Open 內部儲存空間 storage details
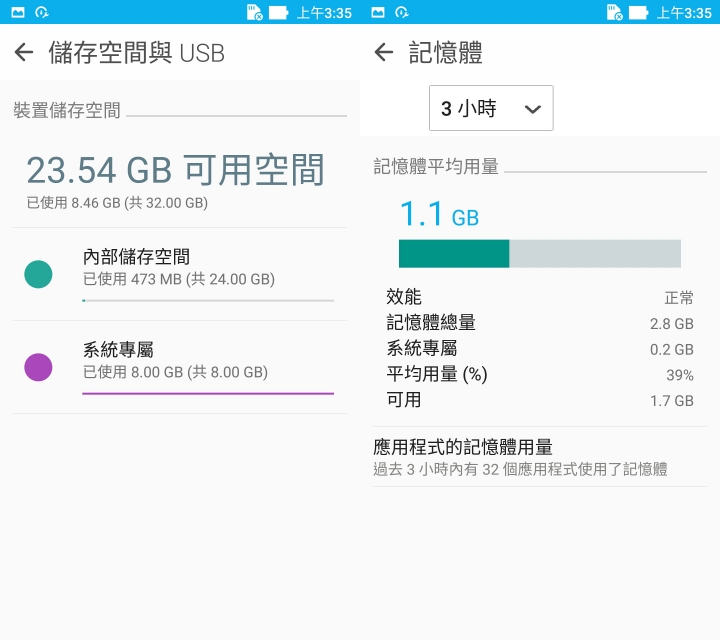The width and height of the screenshot is (720, 640). click(180, 274)
